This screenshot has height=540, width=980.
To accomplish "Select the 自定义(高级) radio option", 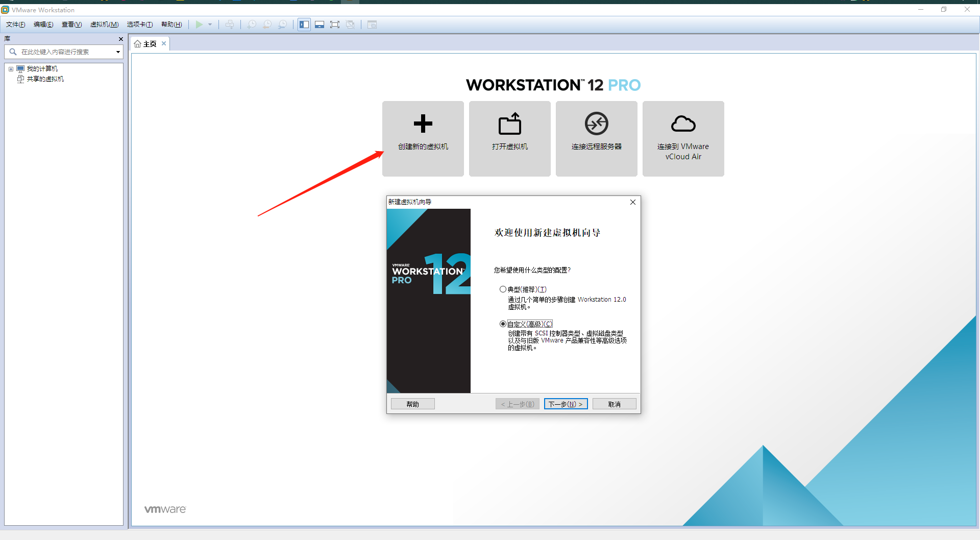I will [x=503, y=324].
